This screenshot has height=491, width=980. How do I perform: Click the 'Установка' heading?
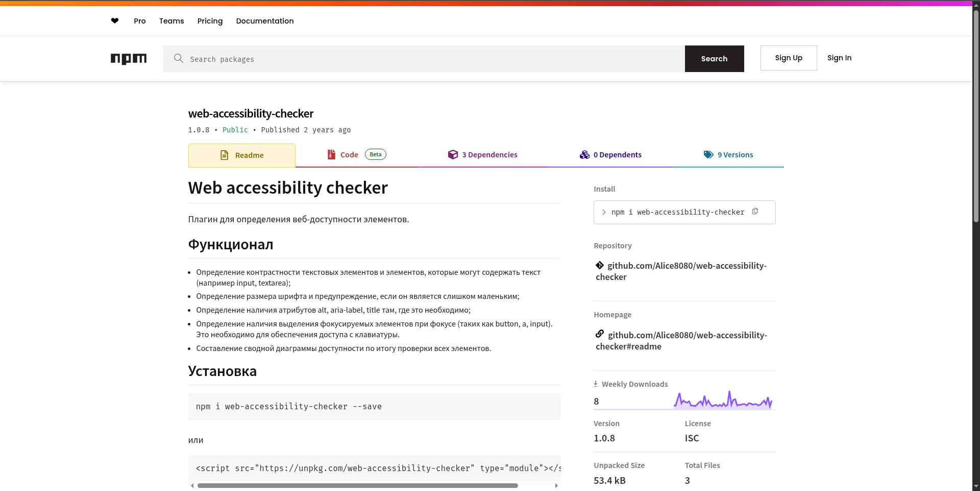click(223, 371)
